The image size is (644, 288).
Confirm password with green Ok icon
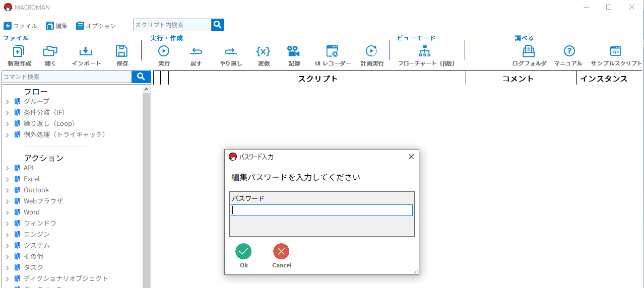pos(243,251)
